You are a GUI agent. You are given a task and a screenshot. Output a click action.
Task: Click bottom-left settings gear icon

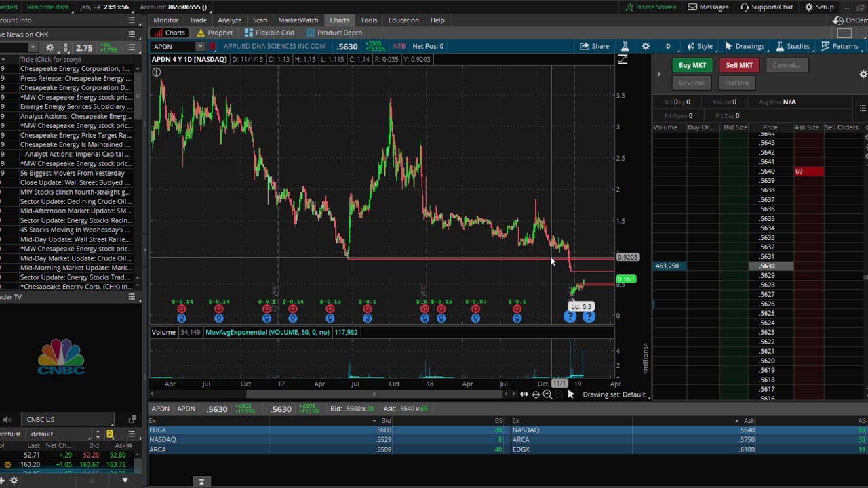(14, 481)
